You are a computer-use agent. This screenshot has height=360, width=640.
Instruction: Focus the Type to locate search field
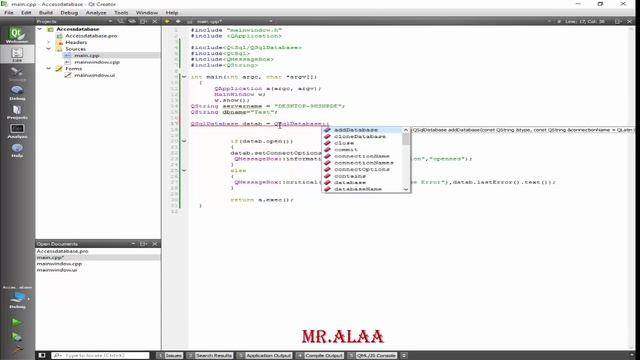tap(100, 356)
